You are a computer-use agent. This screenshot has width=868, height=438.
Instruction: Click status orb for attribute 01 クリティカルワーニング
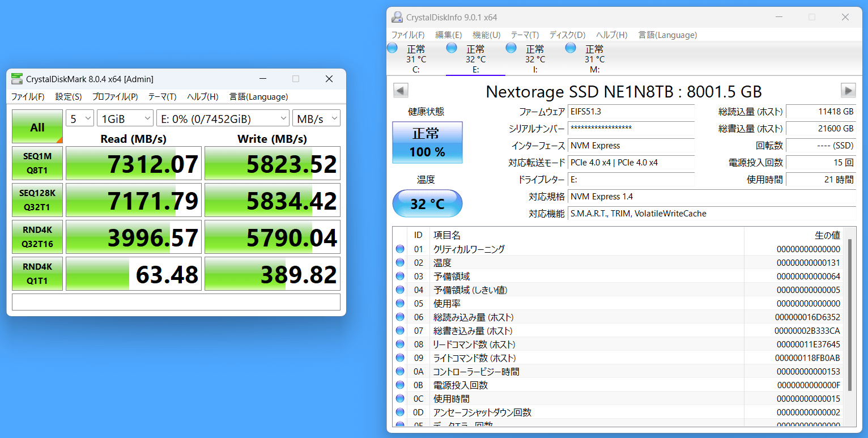(400, 249)
